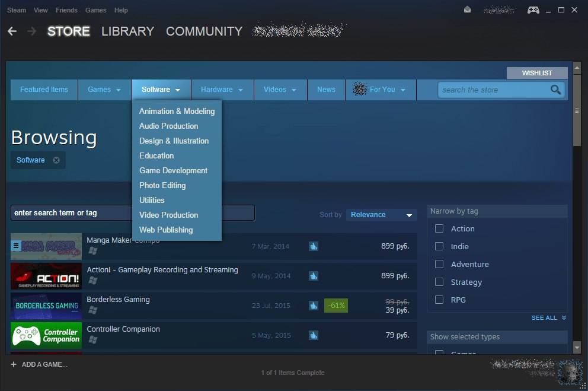Click SEE ALL tags link
The height and width of the screenshot is (391, 588).
(544, 318)
